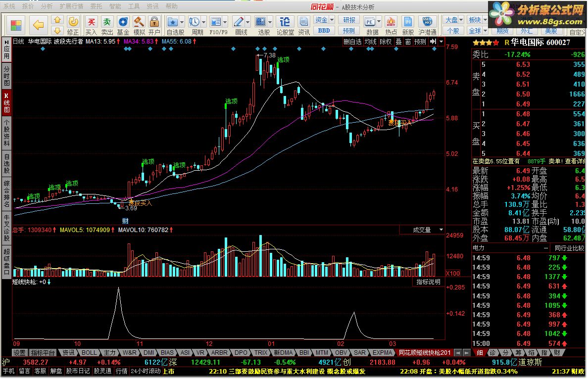Toggle the 窗 window layout option
This screenshot has width=588, height=379.
pos(408,42)
